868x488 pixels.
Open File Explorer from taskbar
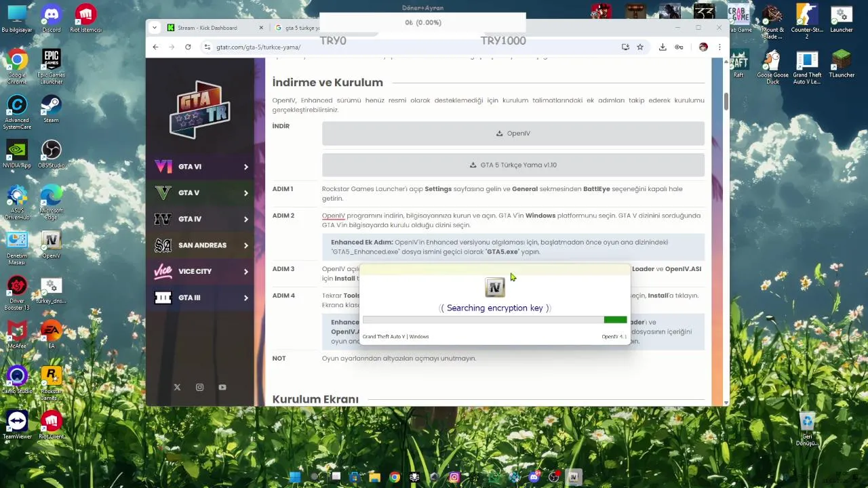click(x=375, y=477)
